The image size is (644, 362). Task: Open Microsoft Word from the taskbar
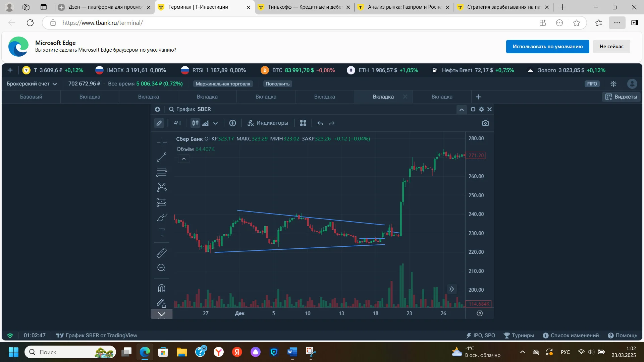point(292,352)
